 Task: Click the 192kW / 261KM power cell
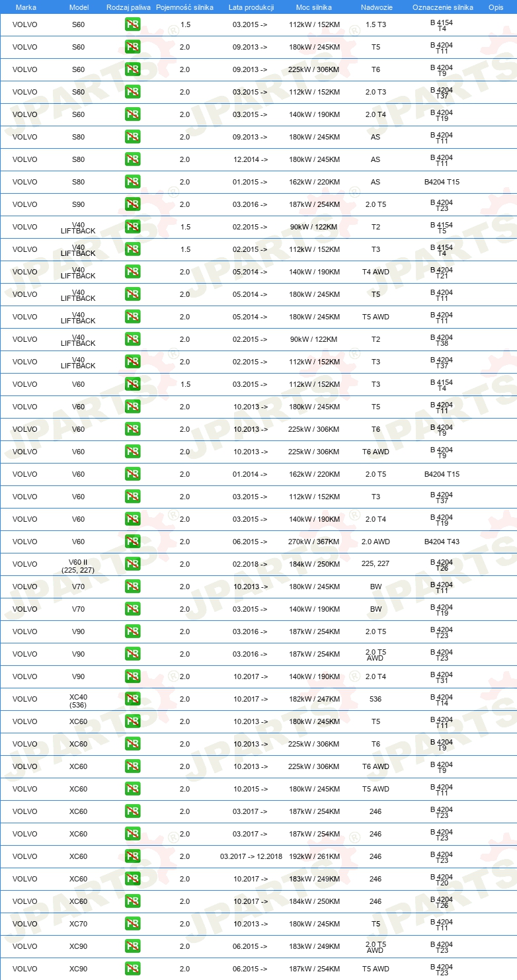coord(314,857)
